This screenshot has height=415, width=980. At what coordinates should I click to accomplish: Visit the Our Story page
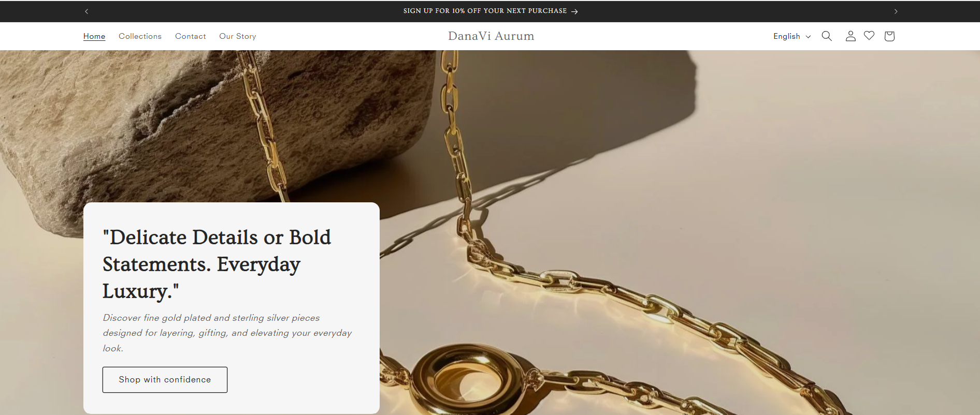[x=237, y=36]
